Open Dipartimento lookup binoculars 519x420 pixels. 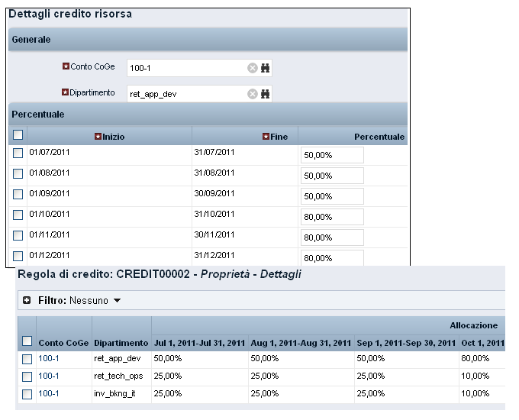coord(265,94)
